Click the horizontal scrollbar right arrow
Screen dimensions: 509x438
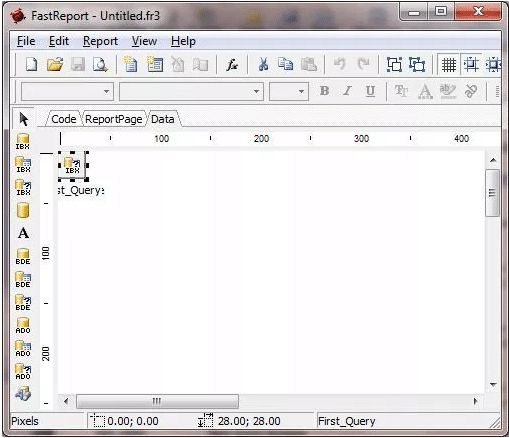[476, 401]
